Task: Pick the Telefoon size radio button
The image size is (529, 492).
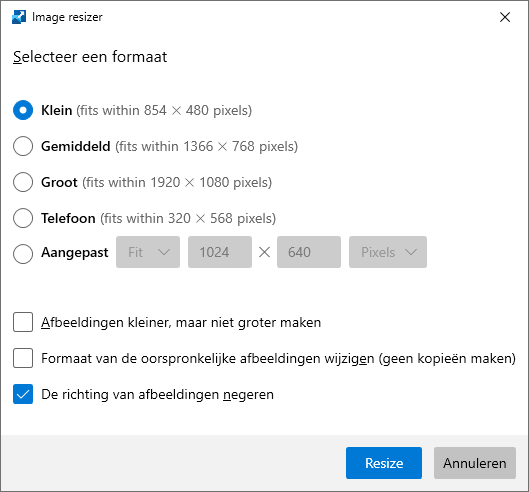Action: coord(23,218)
